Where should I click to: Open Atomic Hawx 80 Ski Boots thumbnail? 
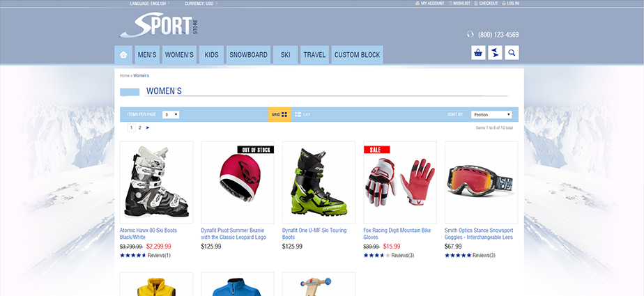pyautogui.click(x=157, y=182)
